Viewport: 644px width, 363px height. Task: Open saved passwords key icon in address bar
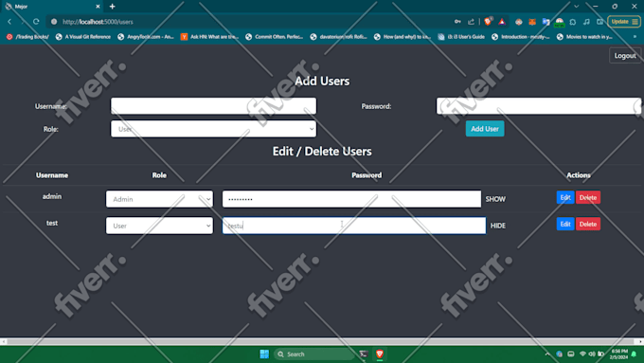coord(457,22)
